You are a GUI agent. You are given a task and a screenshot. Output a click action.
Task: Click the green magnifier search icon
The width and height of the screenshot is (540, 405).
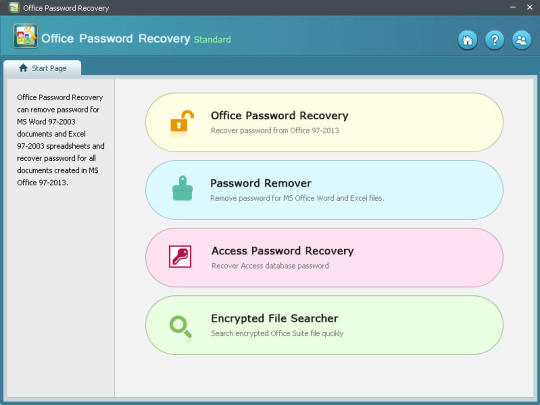point(181,327)
